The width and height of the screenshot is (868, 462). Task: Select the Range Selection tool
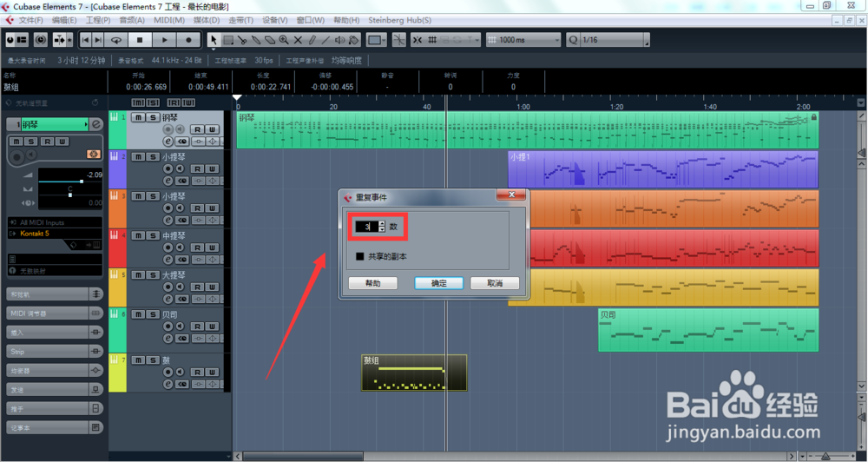coord(228,40)
